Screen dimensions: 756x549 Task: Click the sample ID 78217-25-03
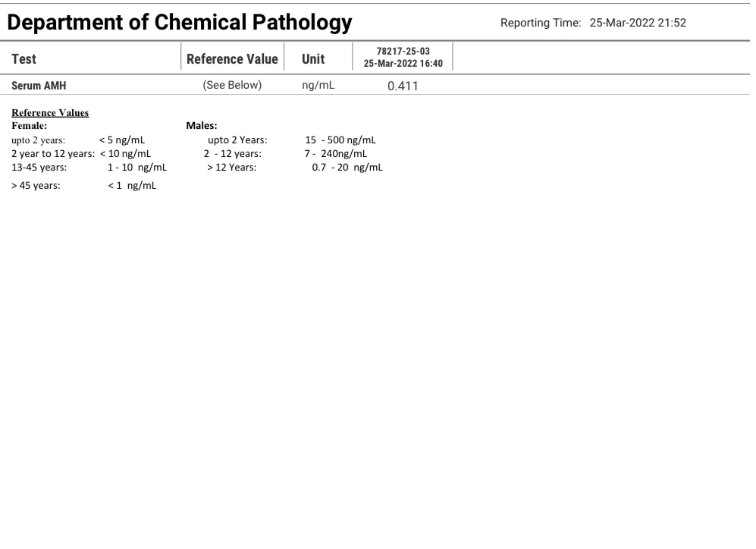pos(403,52)
